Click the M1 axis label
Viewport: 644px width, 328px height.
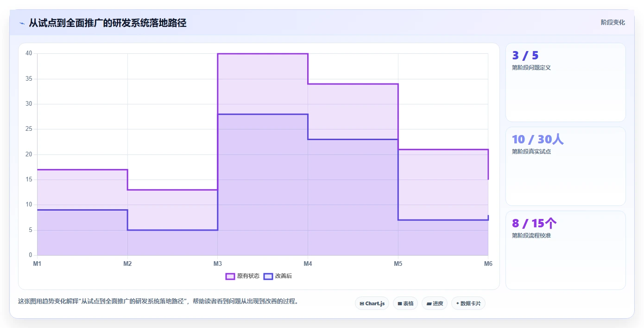37,264
